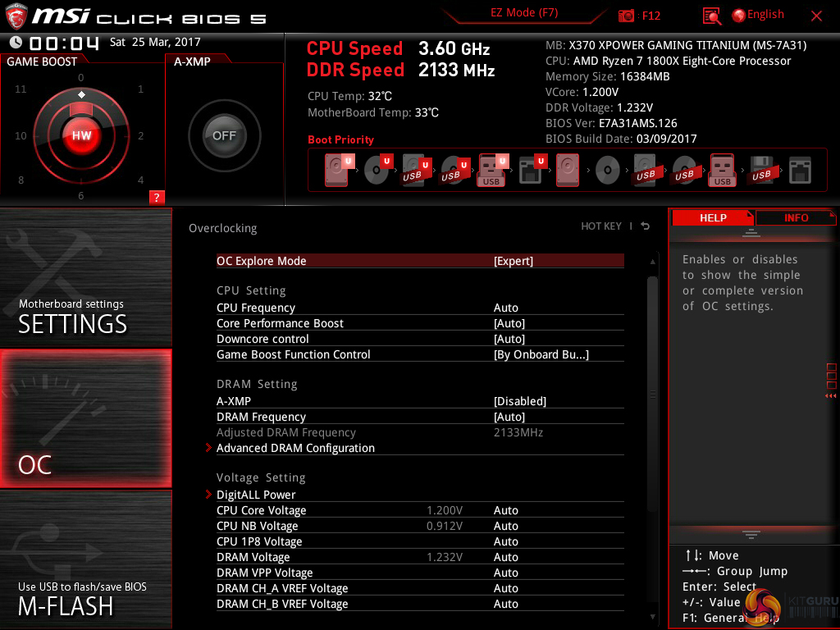Viewport: 840px width, 630px height.
Task: Close the BIOS with the X button
Action: pos(816,16)
